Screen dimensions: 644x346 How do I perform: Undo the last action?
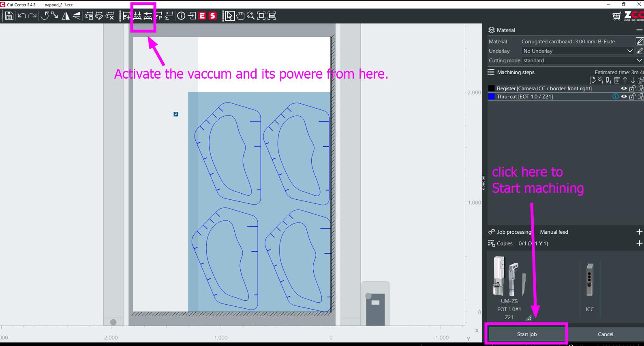click(x=22, y=16)
